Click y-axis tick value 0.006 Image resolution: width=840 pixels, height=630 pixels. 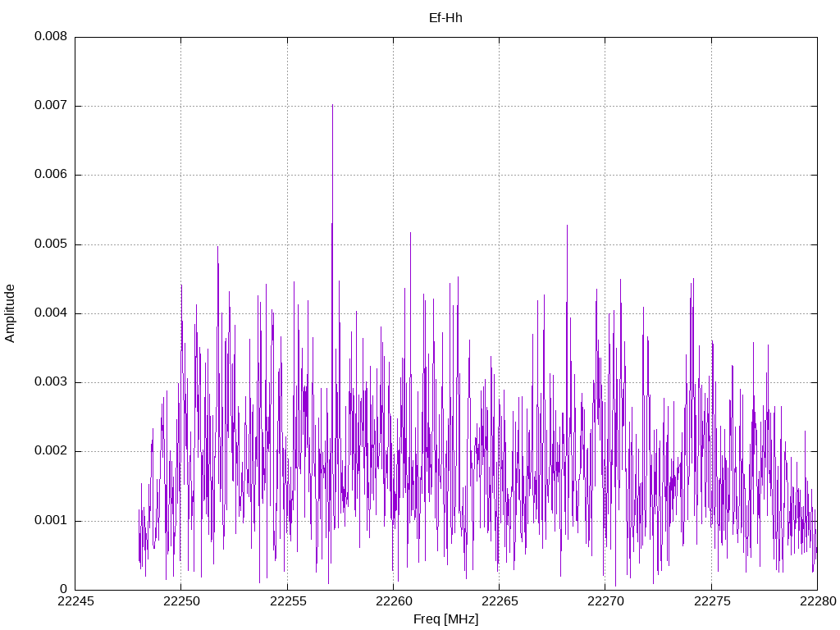[51, 175]
